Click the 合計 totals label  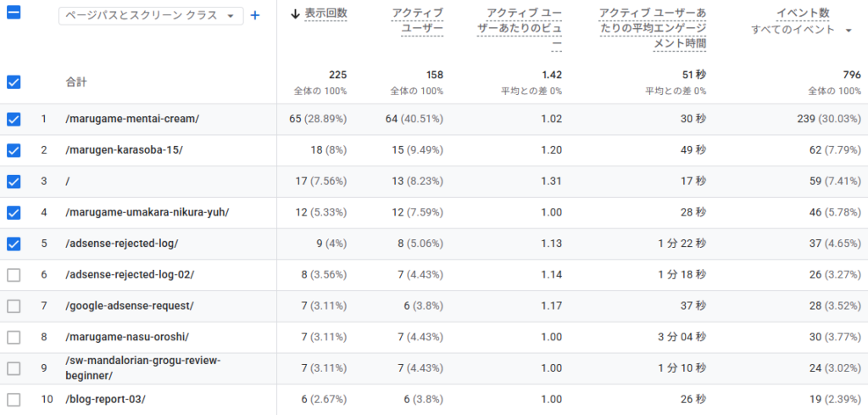coord(75,82)
